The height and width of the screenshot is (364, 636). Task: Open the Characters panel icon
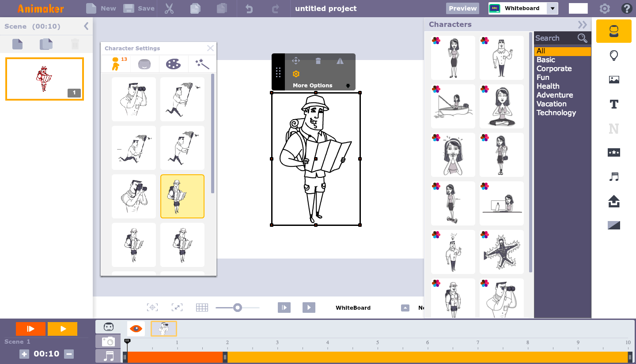point(613,31)
